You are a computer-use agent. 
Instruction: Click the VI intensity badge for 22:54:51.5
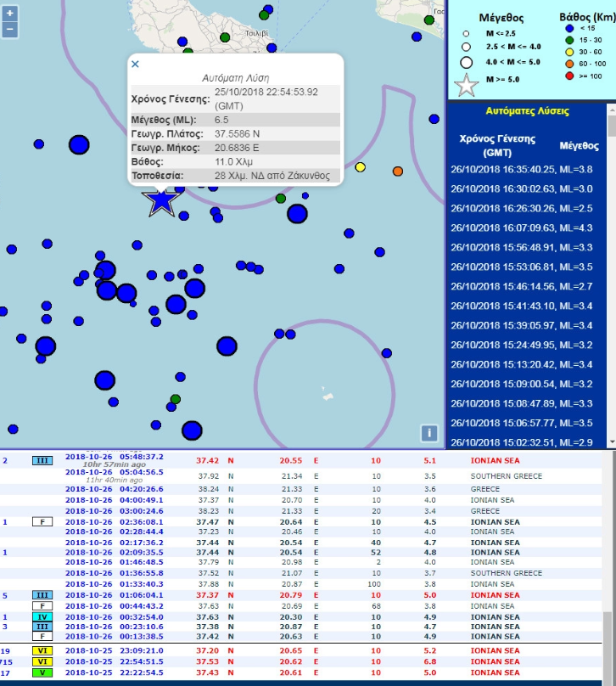coord(42,661)
